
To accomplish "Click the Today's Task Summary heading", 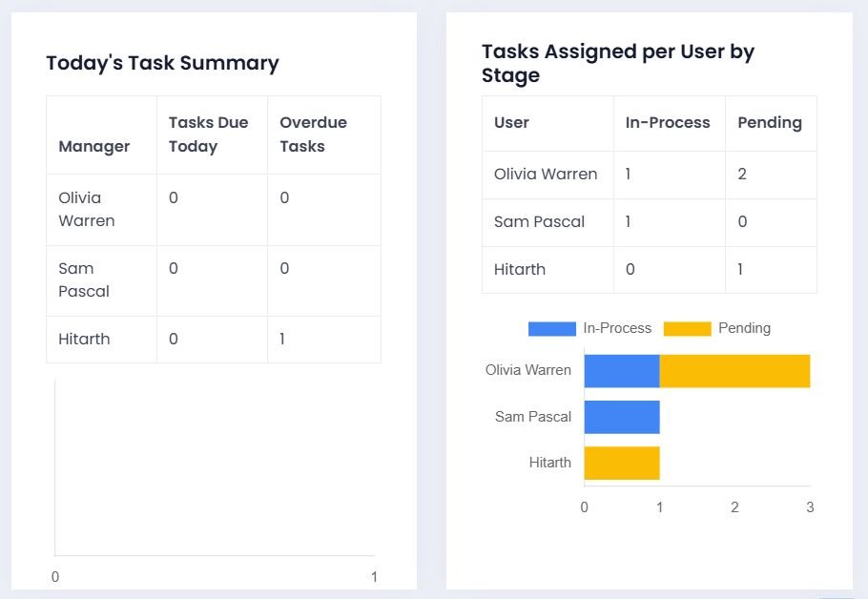I will click(x=162, y=63).
